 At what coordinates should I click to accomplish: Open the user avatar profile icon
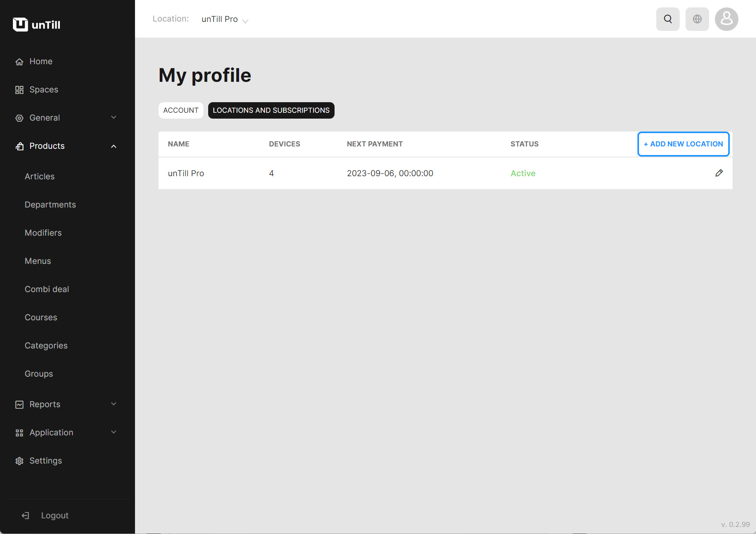(x=726, y=19)
